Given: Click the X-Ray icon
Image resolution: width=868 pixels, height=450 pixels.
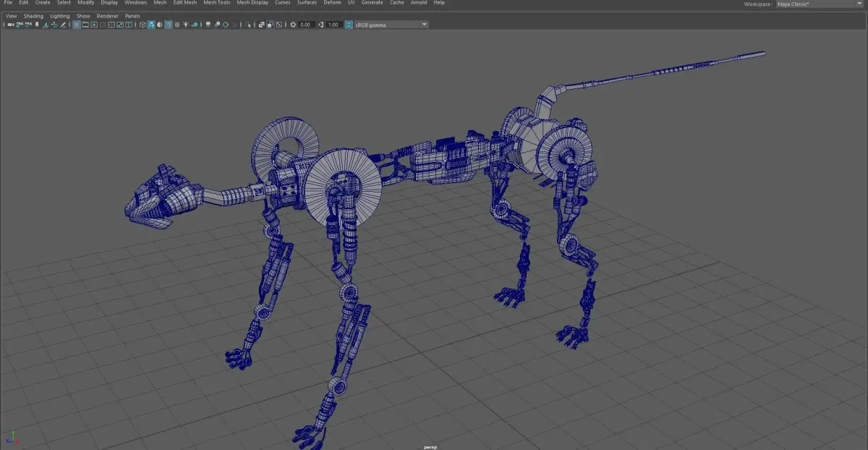Looking at the screenshot, I should coord(261,25).
